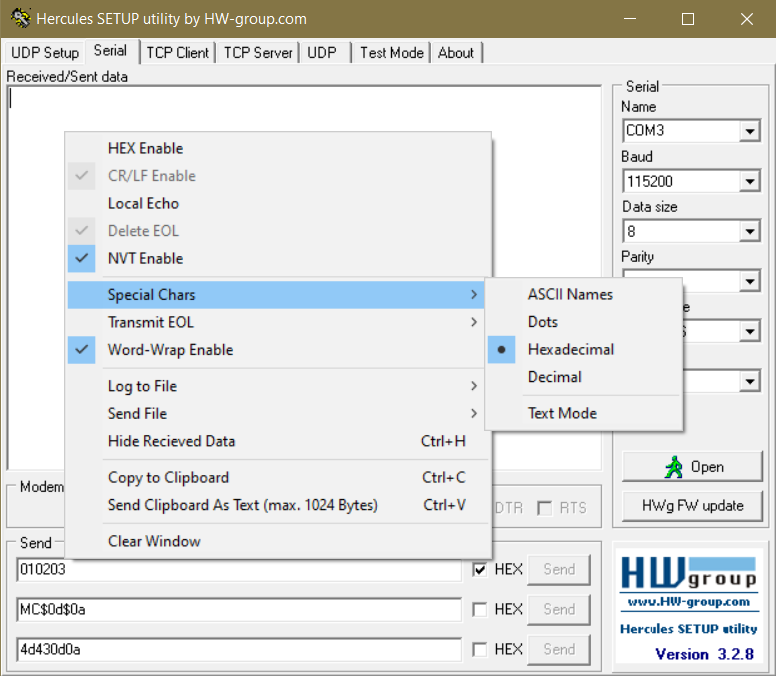Screen dimensions: 776x676
Task: Click the HWg FW update button
Action: 692,506
